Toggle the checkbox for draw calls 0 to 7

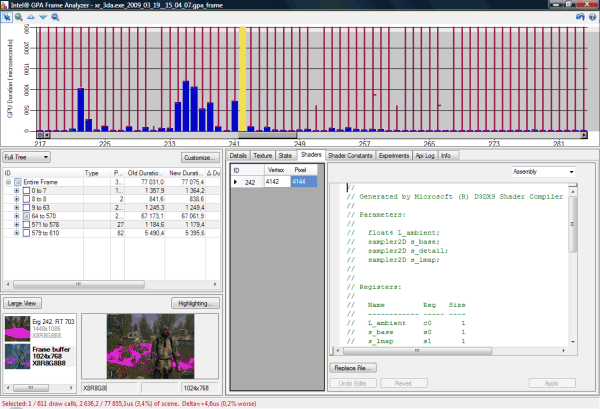pos(26,190)
